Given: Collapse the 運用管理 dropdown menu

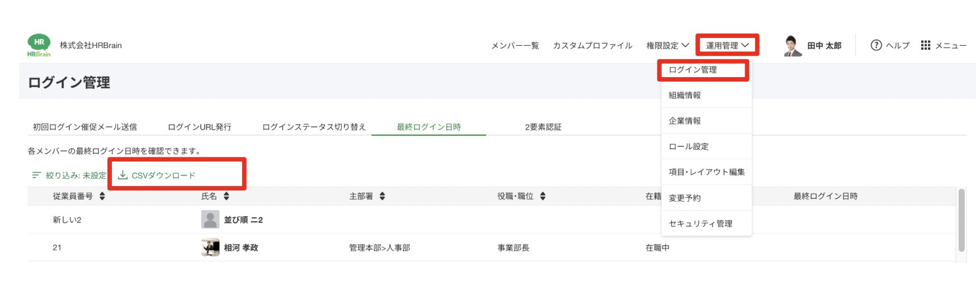Looking at the screenshot, I should 727,46.
